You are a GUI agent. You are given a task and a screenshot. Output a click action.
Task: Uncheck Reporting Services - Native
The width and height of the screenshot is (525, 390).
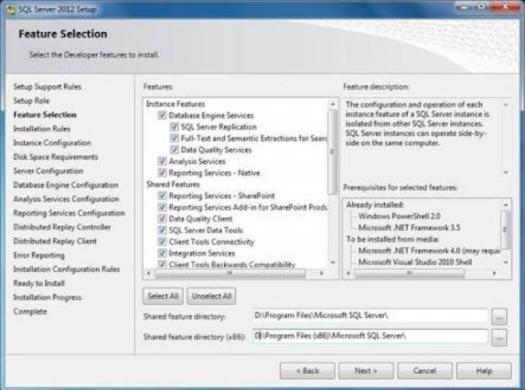162,173
